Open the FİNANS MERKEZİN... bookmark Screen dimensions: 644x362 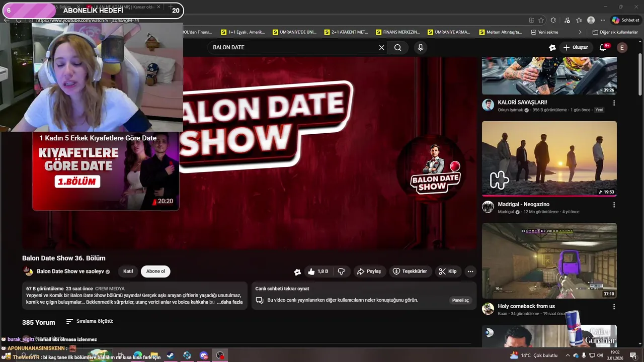[398, 32]
